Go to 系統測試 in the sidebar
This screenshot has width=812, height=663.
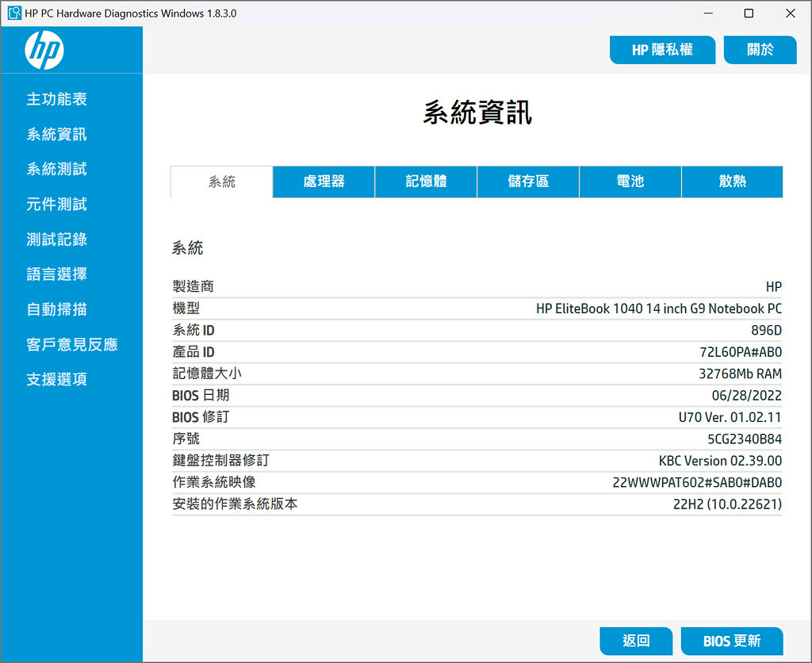(x=57, y=169)
